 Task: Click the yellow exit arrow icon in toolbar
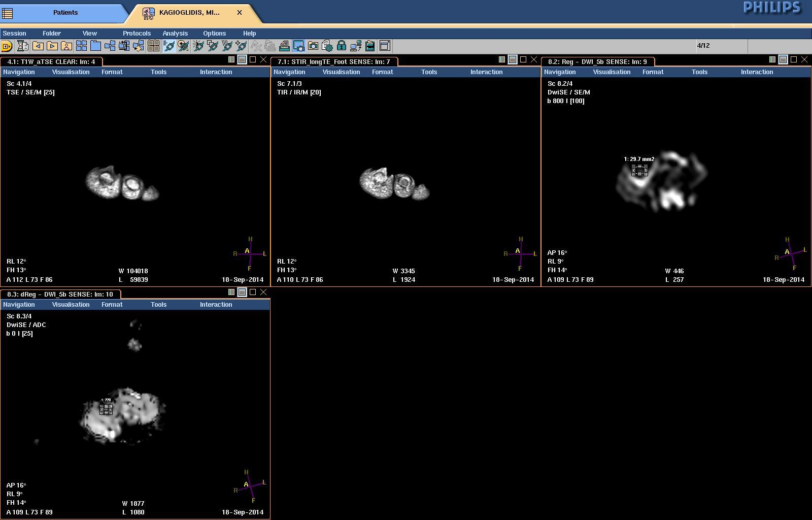tap(7, 46)
